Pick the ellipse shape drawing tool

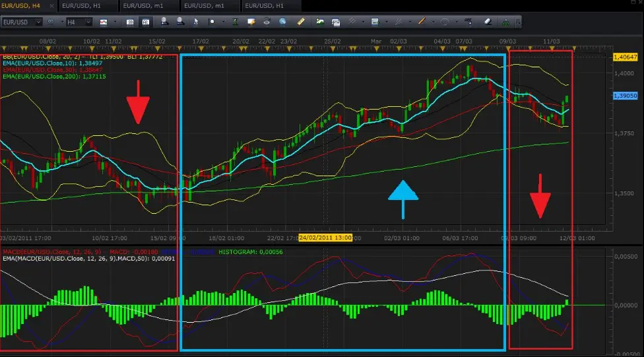[445, 22]
